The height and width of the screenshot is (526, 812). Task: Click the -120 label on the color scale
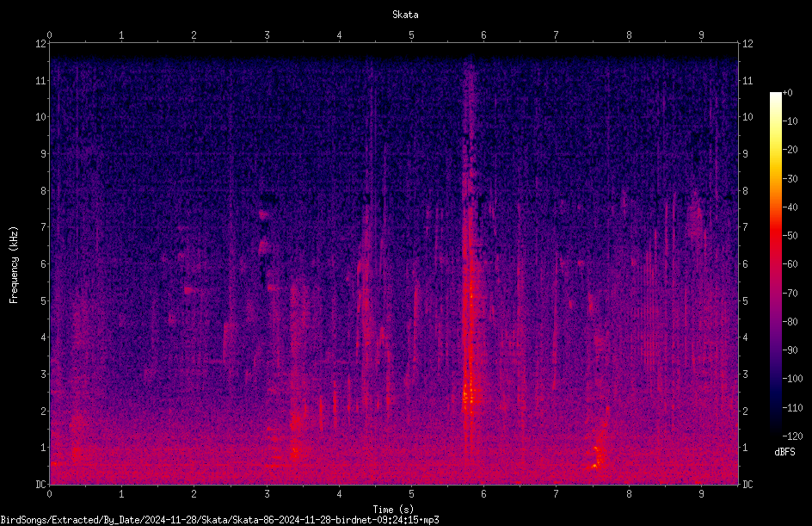792,436
